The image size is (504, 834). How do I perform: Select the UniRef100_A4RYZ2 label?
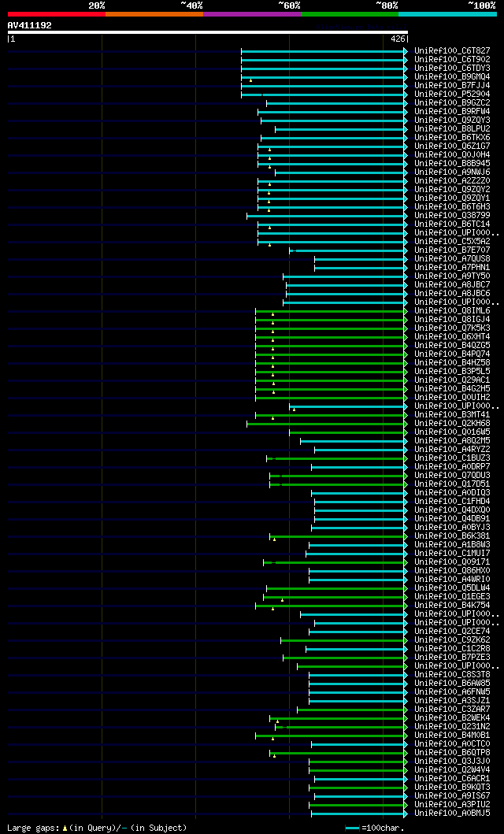click(453, 450)
